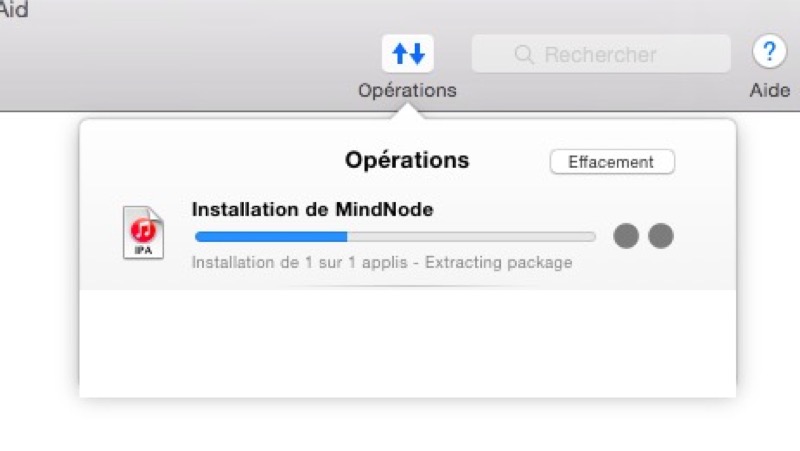
Task: Click the "Extracting package" status text
Action: [507, 263]
